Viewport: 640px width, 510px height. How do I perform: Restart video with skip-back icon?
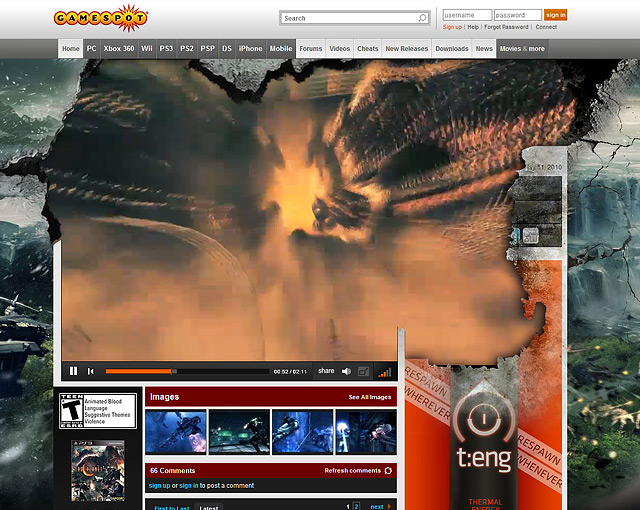click(x=91, y=371)
